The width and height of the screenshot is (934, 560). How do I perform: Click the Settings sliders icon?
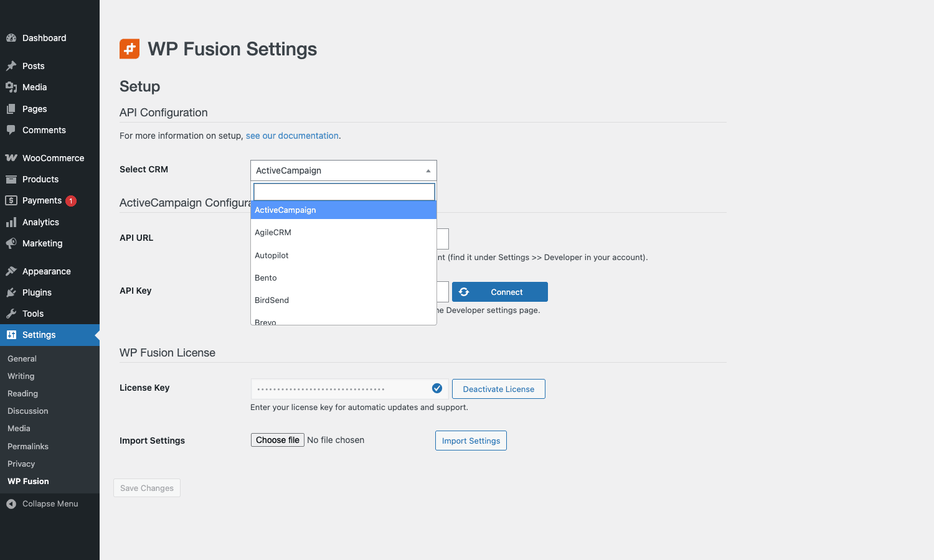(x=11, y=335)
